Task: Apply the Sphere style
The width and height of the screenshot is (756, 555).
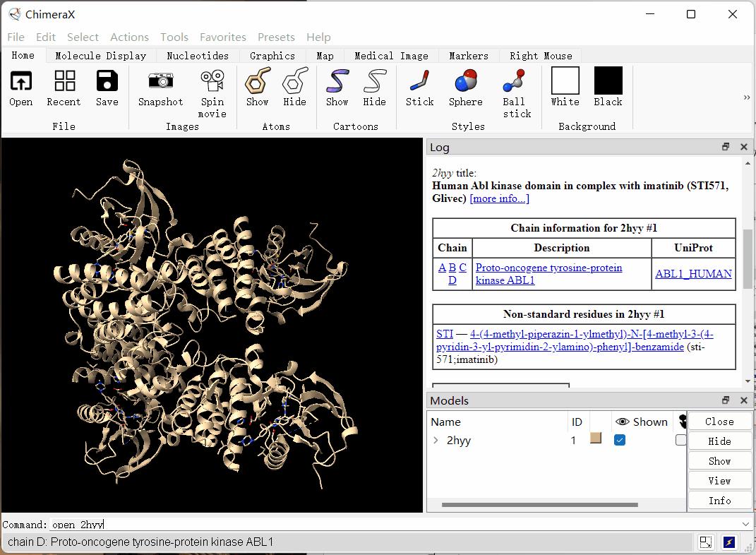Action: point(465,82)
